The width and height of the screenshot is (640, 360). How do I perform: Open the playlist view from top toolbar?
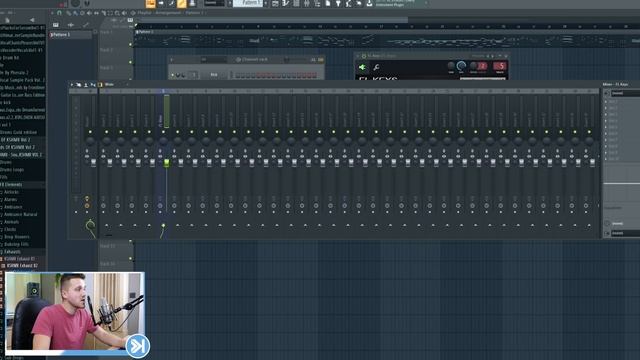[x=275, y=4]
